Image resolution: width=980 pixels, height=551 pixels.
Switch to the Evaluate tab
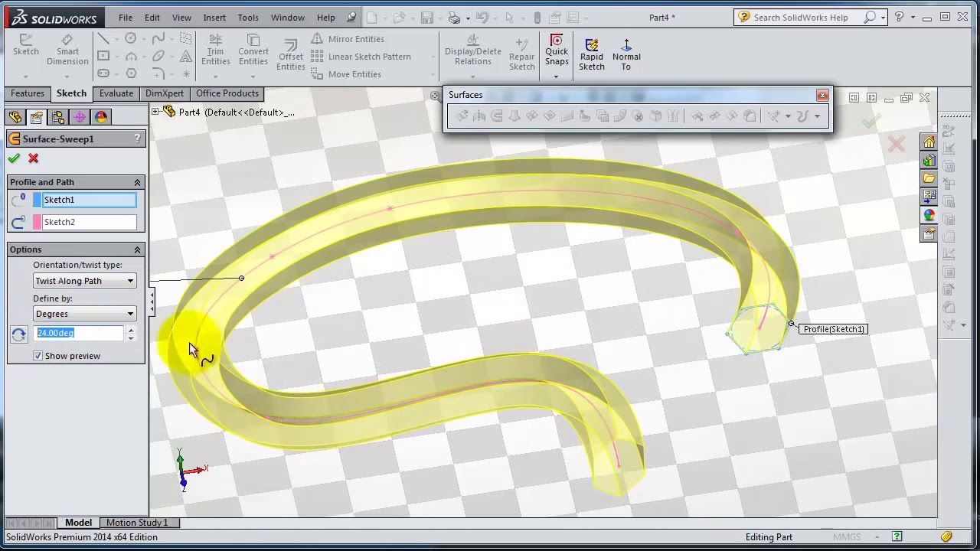116,93
